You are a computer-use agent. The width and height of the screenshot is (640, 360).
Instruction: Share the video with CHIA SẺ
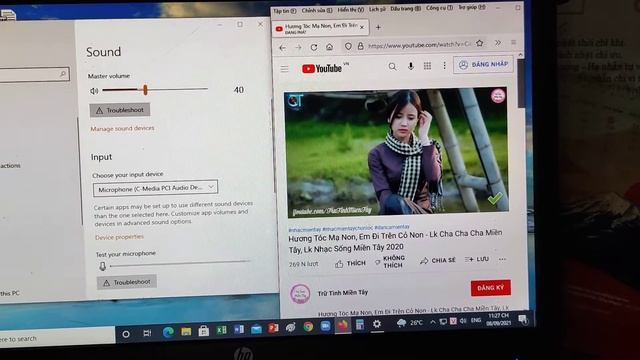coord(438,260)
